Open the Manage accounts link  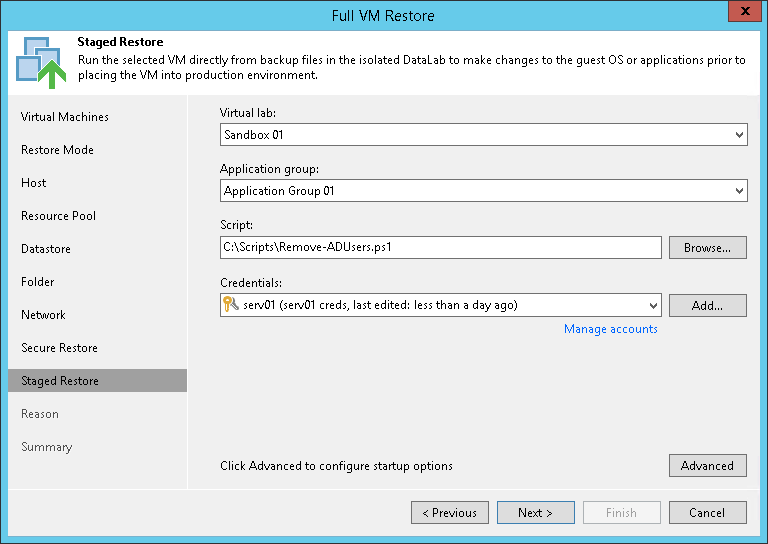click(x=610, y=329)
